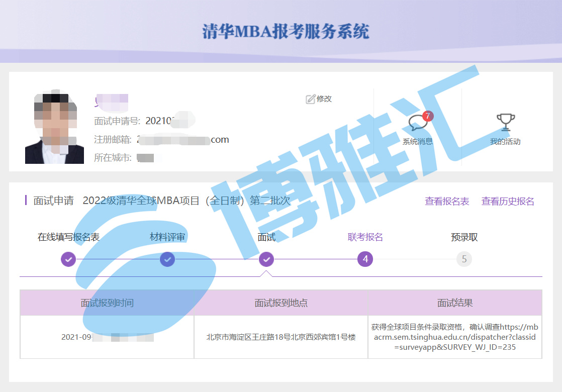The height and width of the screenshot is (392, 562).
Task: Click the red 7 notification badge
Action: click(427, 116)
